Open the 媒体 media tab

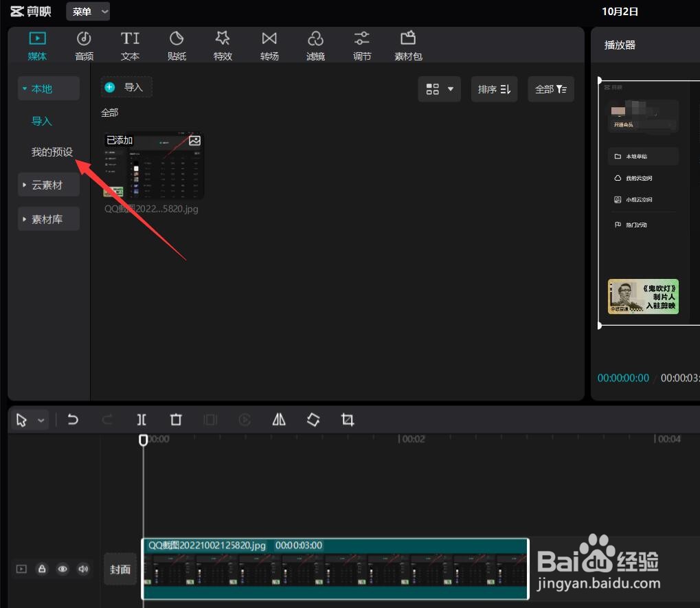click(37, 45)
